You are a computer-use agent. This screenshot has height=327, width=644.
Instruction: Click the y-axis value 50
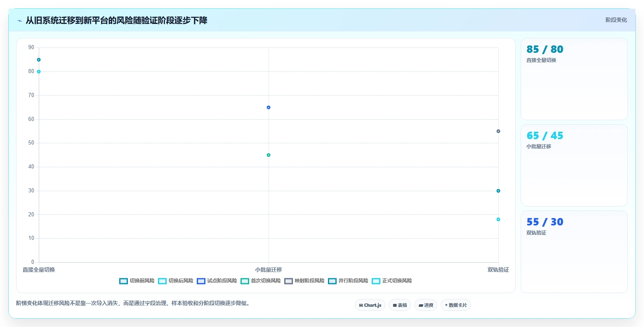31,143
